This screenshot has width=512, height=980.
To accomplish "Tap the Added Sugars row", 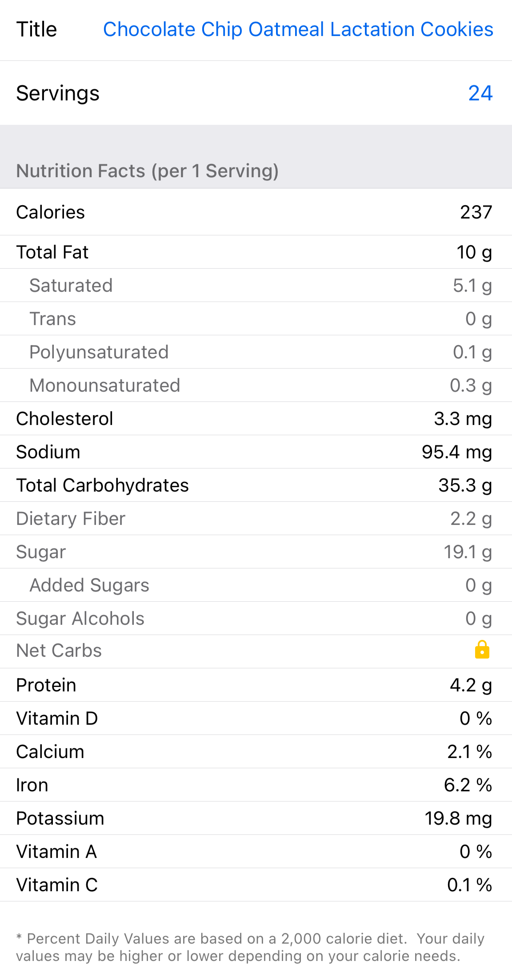I will (x=256, y=585).
